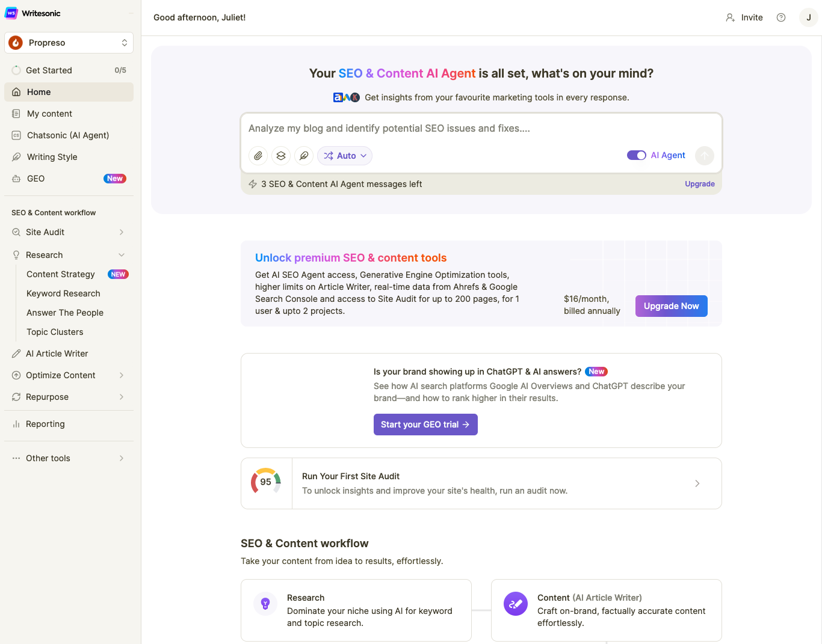Screen dimensions: 822x644
Task: Click the My content document icon
Action: [x=16, y=114]
